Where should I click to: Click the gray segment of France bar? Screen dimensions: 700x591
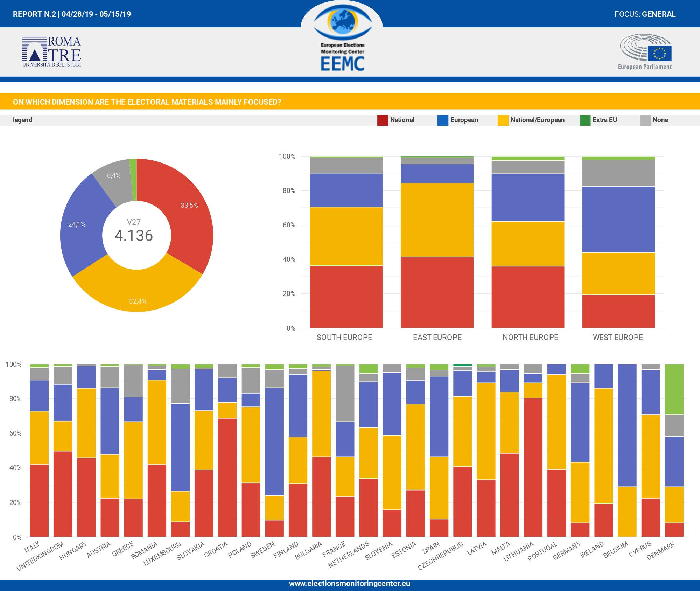(345, 394)
